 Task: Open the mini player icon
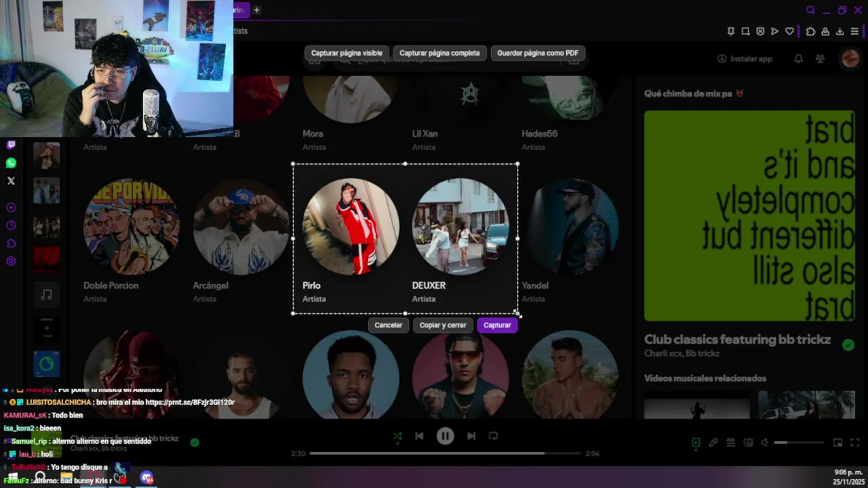click(837, 443)
